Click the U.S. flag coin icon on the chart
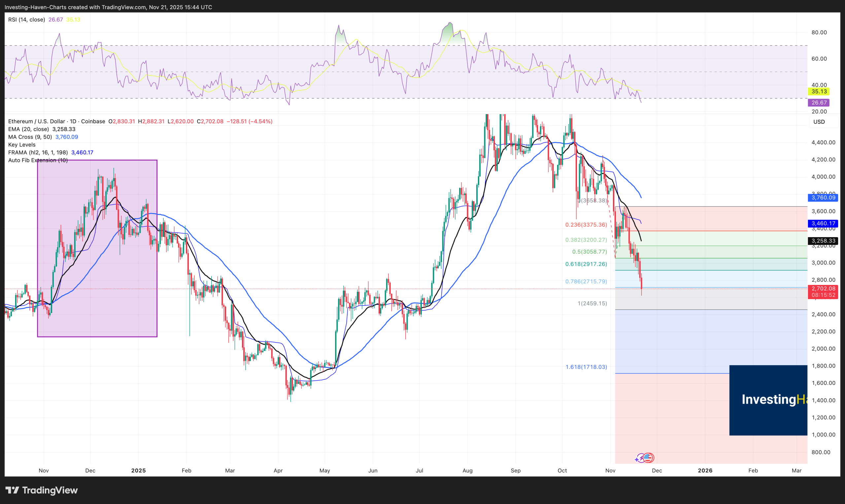The image size is (845, 504). click(648, 458)
